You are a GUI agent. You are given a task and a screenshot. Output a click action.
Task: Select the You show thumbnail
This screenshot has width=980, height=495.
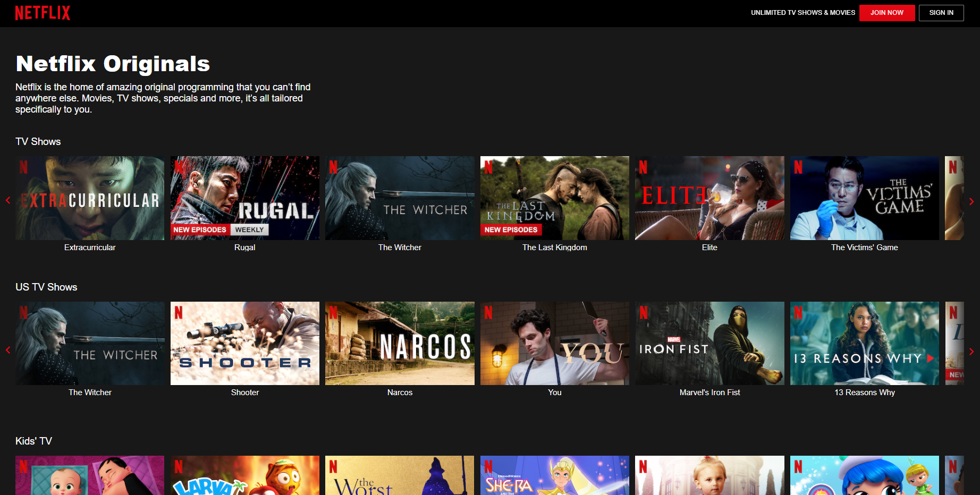[554, 343]
